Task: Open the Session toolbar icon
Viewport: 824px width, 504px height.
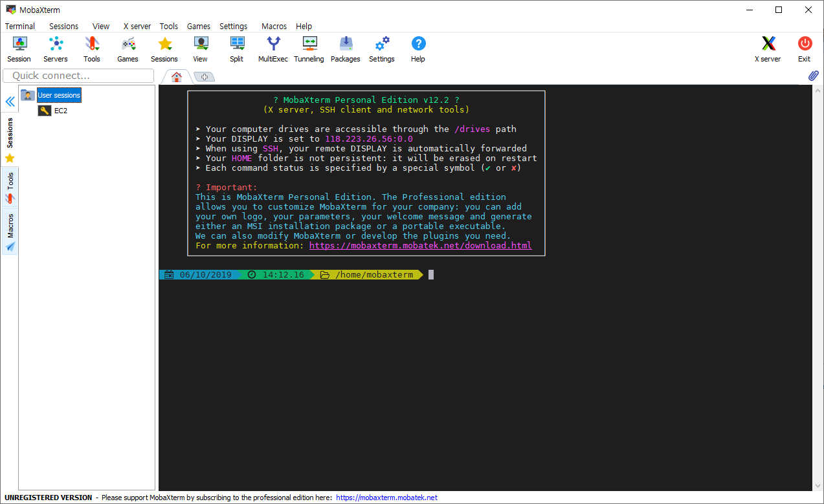Action: tap(19, 49)
